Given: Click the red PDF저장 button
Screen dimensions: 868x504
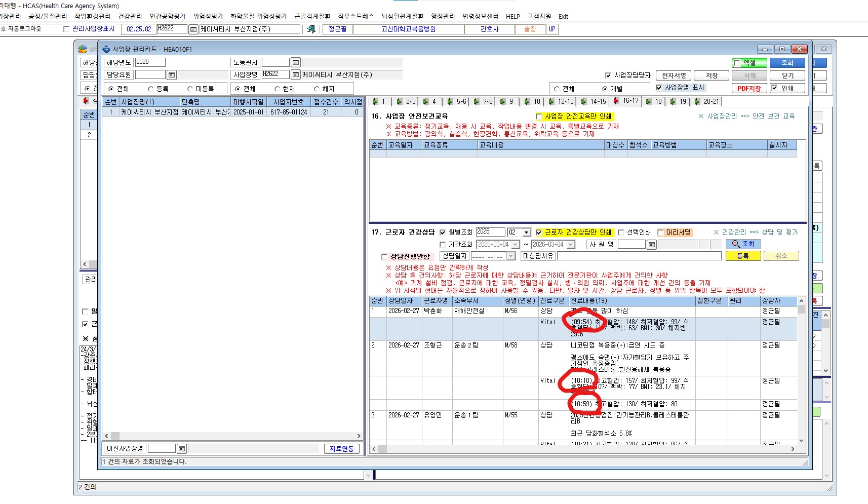Looking at the screenshot, I should pos(749,88).
